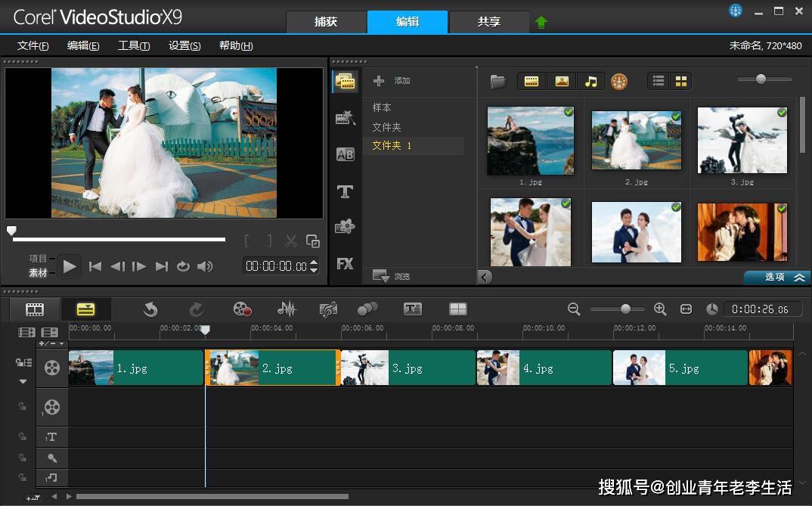
Task: Open the FX filter library
Action: click(x=345, y=264)
